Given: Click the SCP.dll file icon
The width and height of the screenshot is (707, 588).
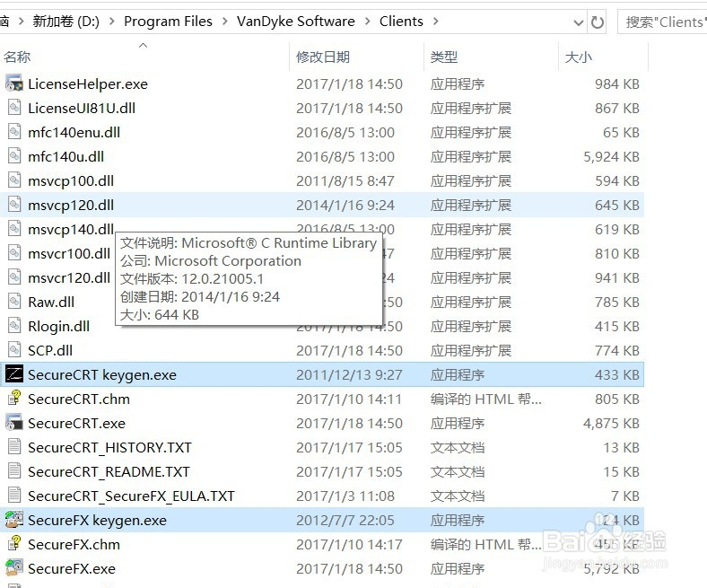Looking at the screenshot, I should (x=14, y=350).
